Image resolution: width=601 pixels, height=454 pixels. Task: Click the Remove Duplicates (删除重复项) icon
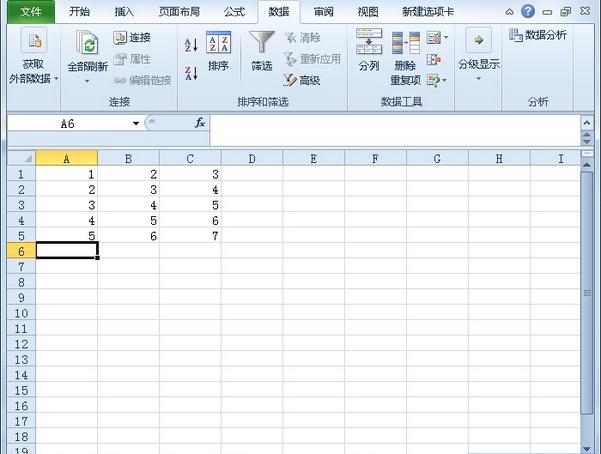pyautogui.click(x=405, y=56)
